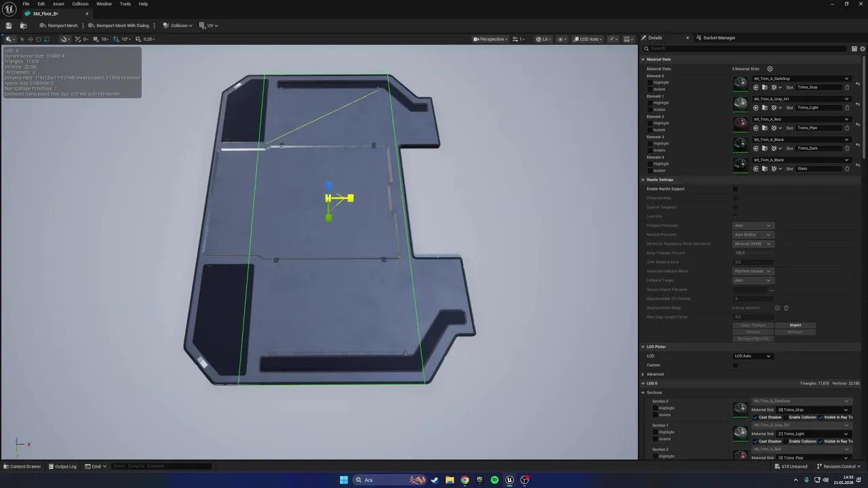Open Details panel settings gear
Image resolution: width=868 pixels, height=488 pixels.
click(863, 49)
